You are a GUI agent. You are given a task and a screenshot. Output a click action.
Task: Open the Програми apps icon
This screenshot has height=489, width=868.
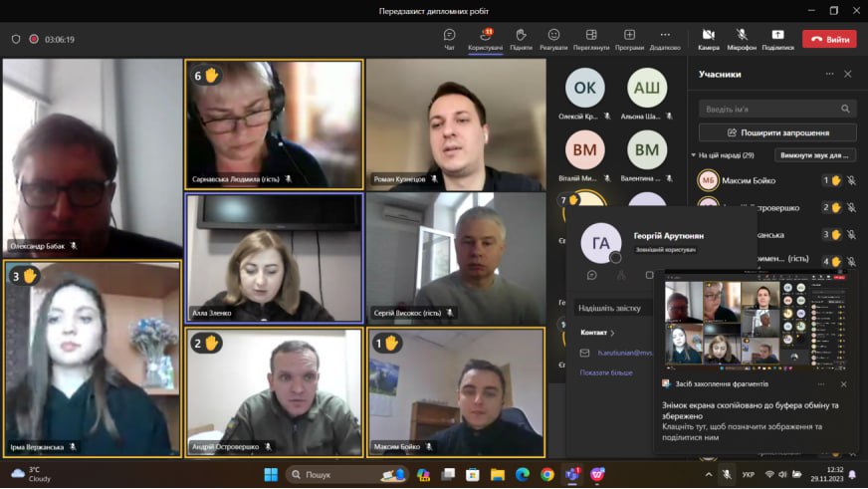(x=629, y=36)
